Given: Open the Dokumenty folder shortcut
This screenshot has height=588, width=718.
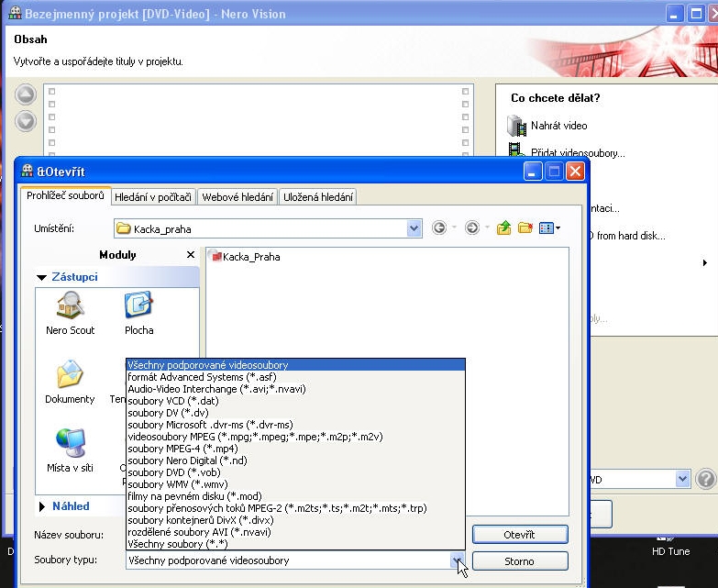Looking at the screenshot, I should click(71, 375).
